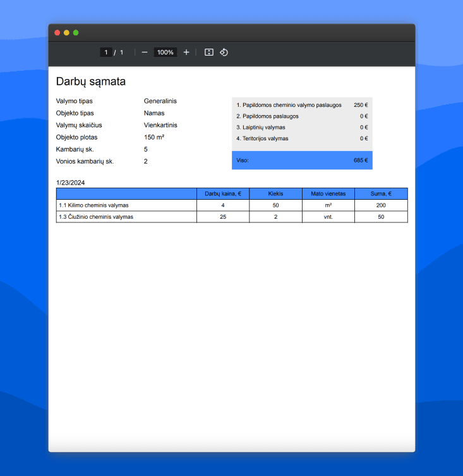Select the "Kiekis" column header
This screenshot has width=463, height=476.
(x=275, y=193)
